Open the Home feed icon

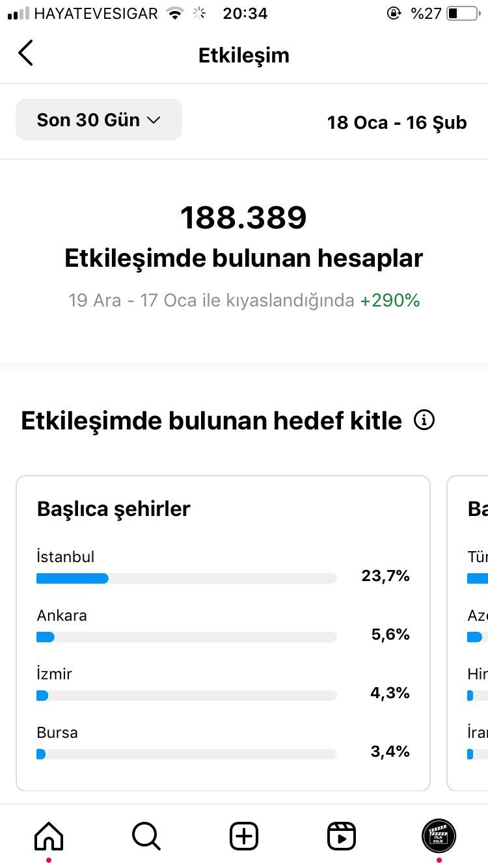(49, 835)
